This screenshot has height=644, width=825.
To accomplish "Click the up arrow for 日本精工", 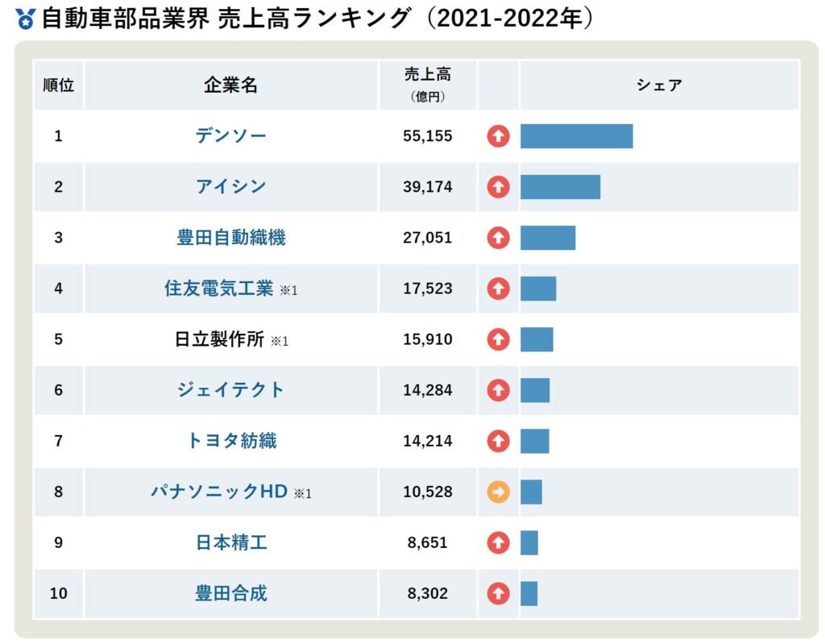I will click(499, 542).
